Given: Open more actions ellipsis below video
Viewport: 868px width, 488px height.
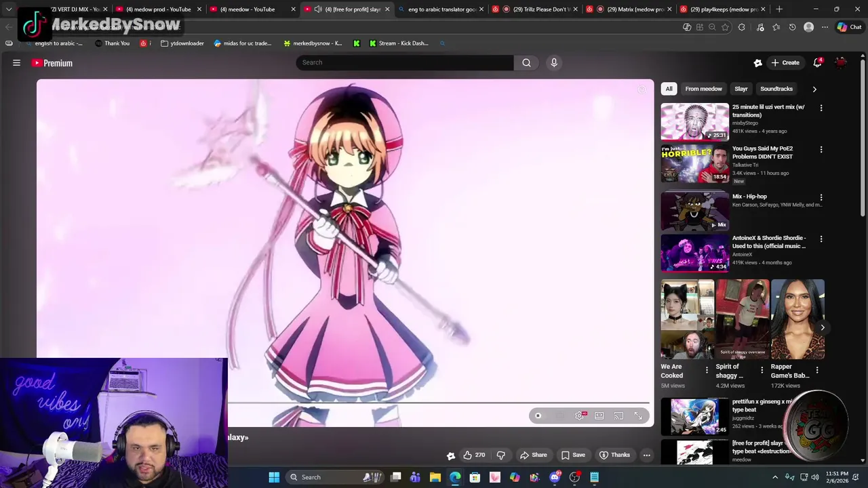Looking at the screenshot, I should 647,455.
